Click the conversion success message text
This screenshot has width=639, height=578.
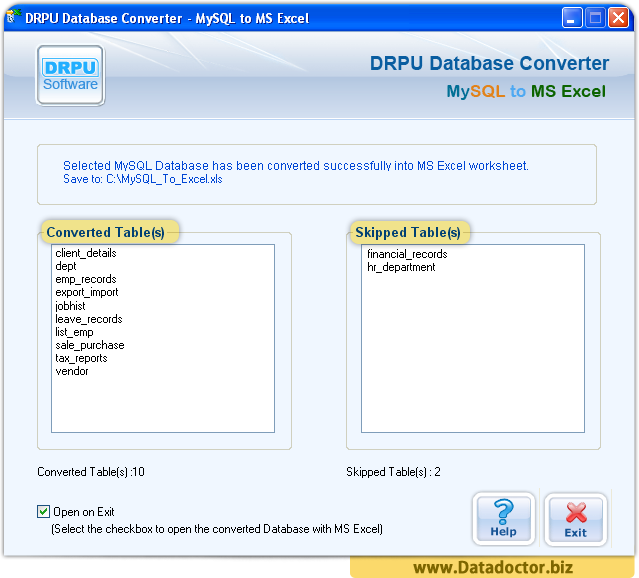point(295,165)
